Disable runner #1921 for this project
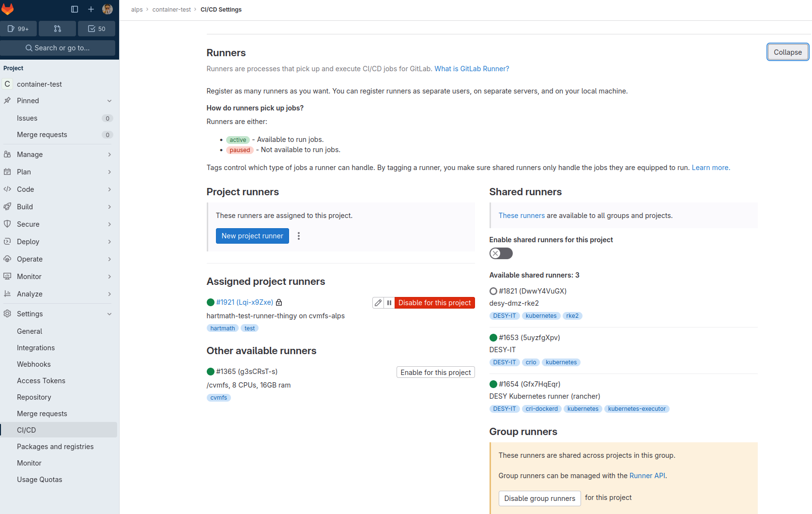Viewport: 812px width, 514px height. pos(434,303)
